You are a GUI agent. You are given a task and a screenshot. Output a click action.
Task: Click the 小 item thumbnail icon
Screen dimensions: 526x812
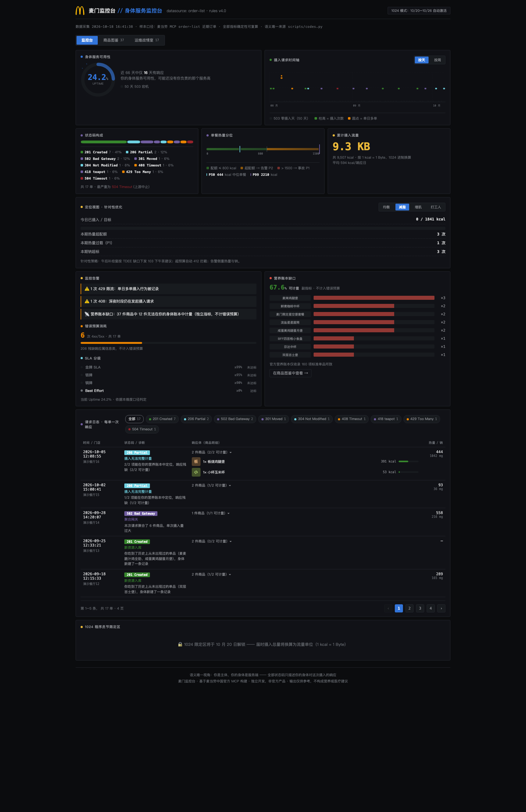(x=196, y=472)
